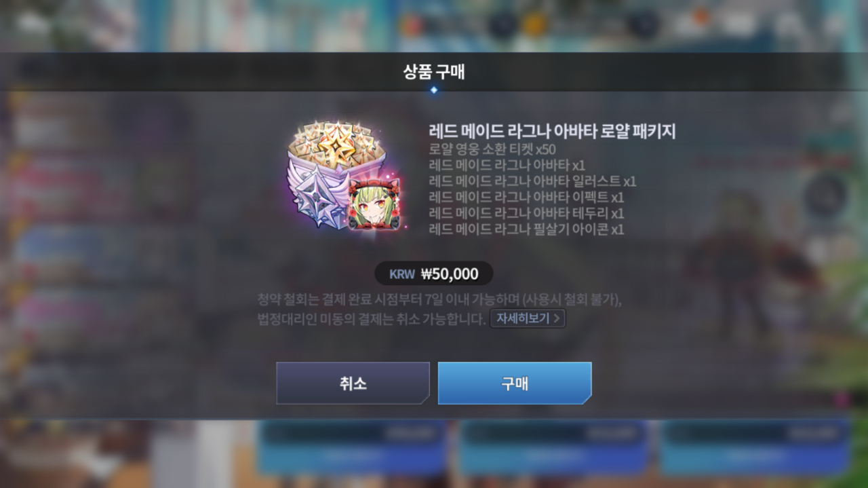Click the 상품 구매 dialog title
Image resolution: width=868 pixels, height=488 pixels.
(434, 72)
